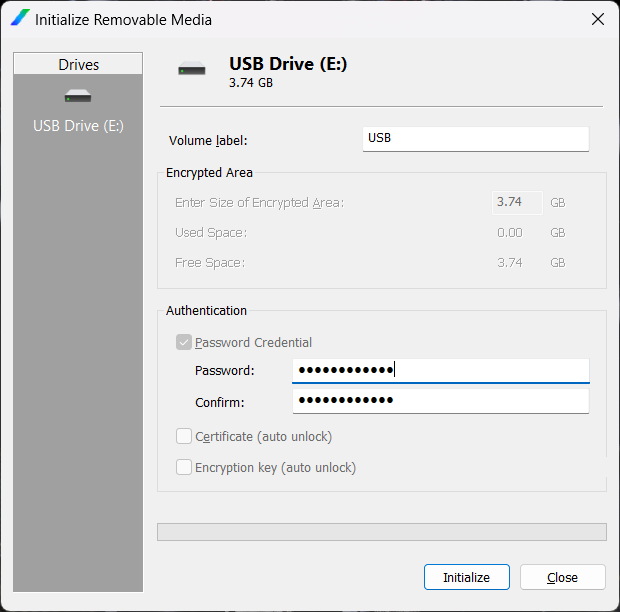Click the USB drive icon beside the header
The width and height of the screenshot is (620, 612).
coord(192,68)
